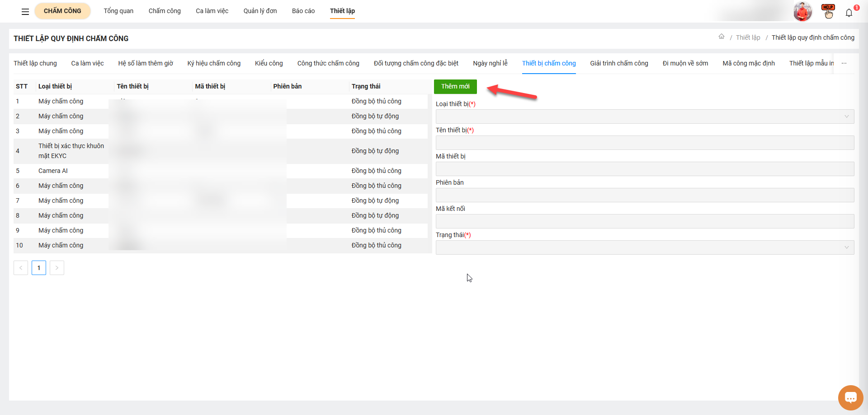Open the notification bell

click(849, 13)
